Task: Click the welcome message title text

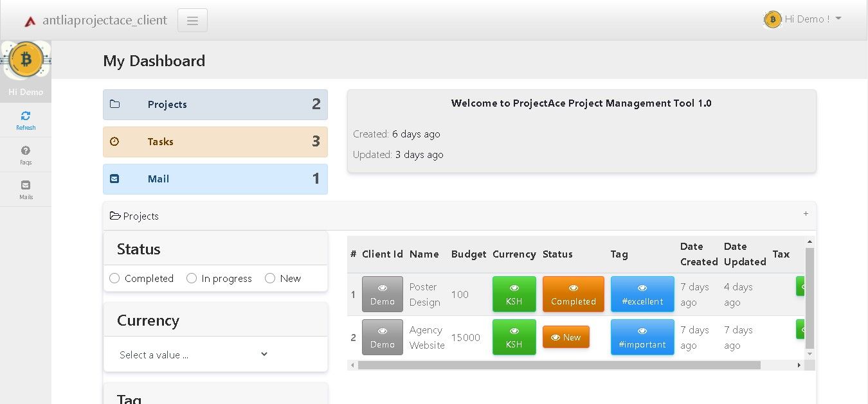Action: coord(581,103)
